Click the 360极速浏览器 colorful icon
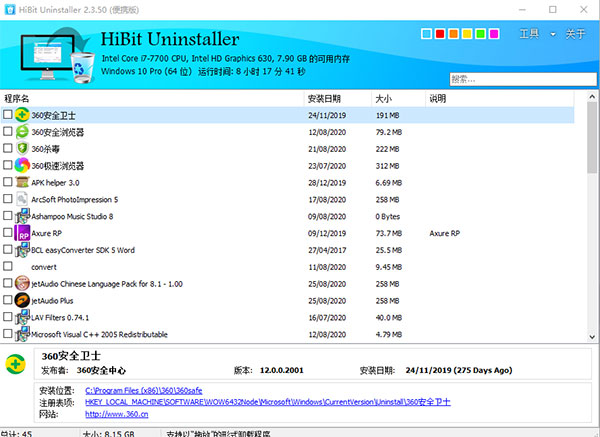600x437 pixels. point(22,165)
